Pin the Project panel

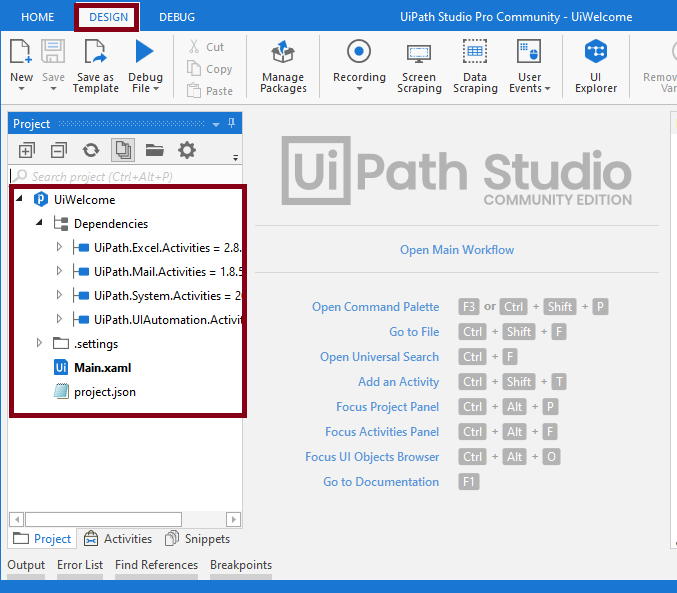tap(232, 123)
